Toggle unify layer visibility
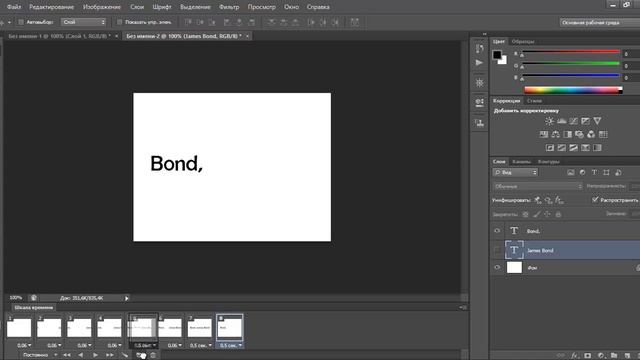Viewport: 640px width, 360px height. pos(549,200)
